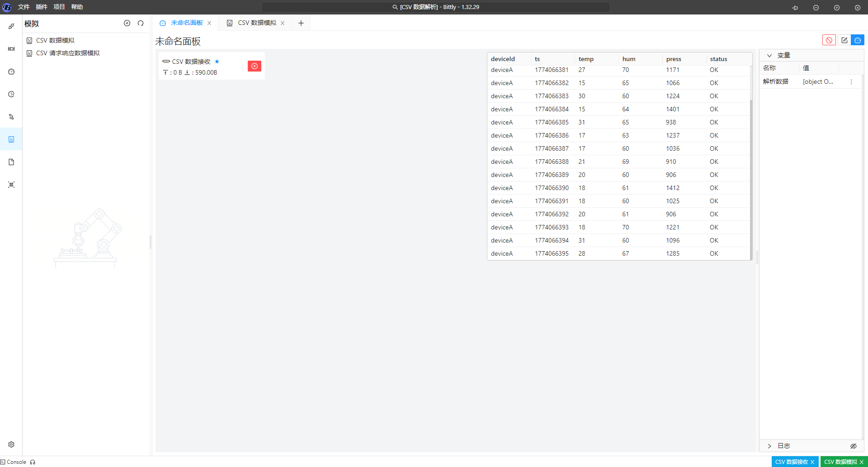Select CSV 请求响应数据模拟 in the list

click(68, 53)
